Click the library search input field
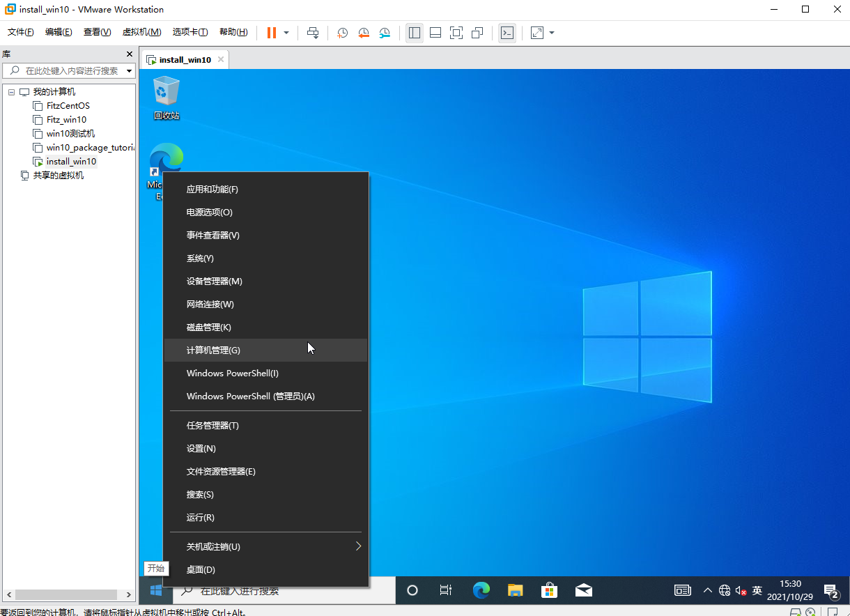Viewport: 850px width, 616px height. 71,70
